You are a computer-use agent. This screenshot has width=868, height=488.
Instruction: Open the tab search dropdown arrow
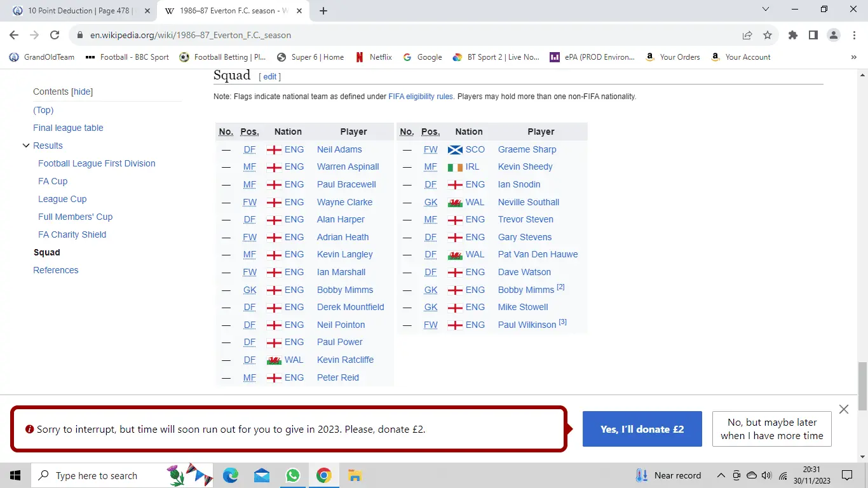click(x=766, y=10)
